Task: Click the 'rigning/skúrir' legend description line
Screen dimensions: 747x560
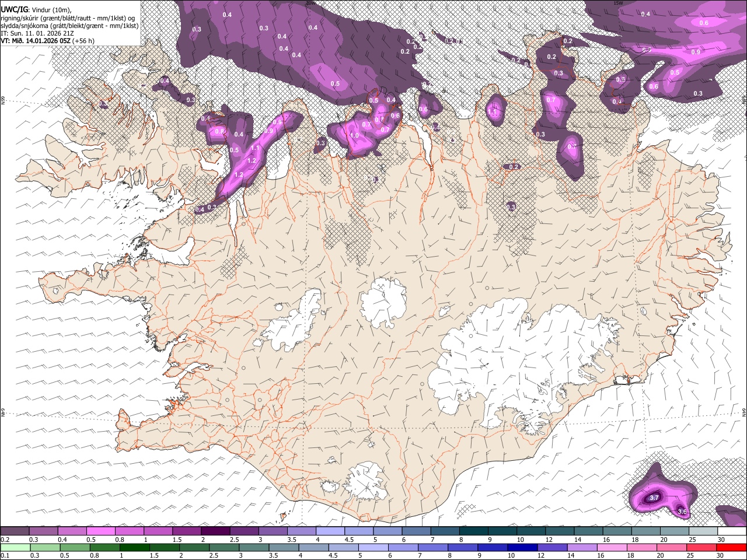Action: coord(69,17)
